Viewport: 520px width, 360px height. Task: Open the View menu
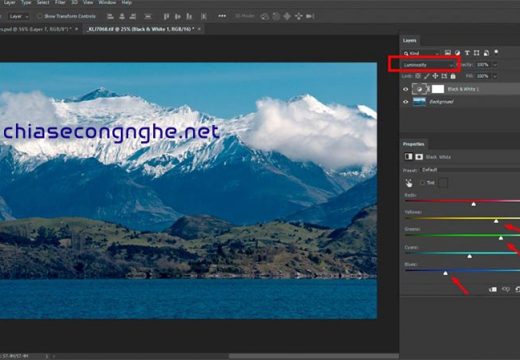coord(88,3)
